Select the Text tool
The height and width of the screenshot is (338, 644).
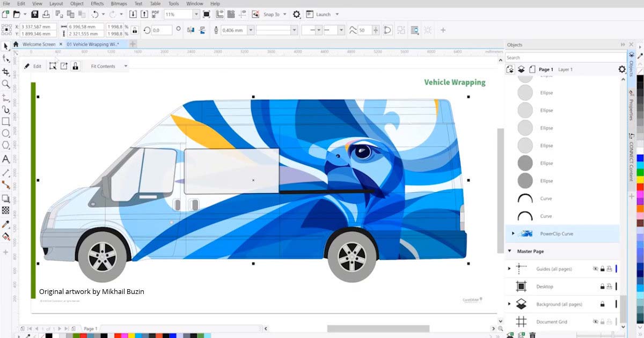pos(6,159)
